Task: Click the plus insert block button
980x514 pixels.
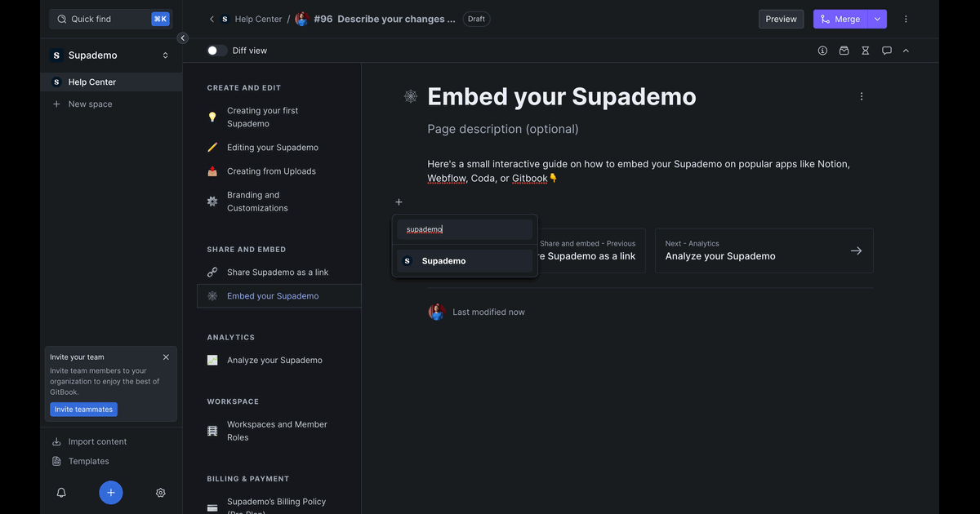Action: click(399, 202)
